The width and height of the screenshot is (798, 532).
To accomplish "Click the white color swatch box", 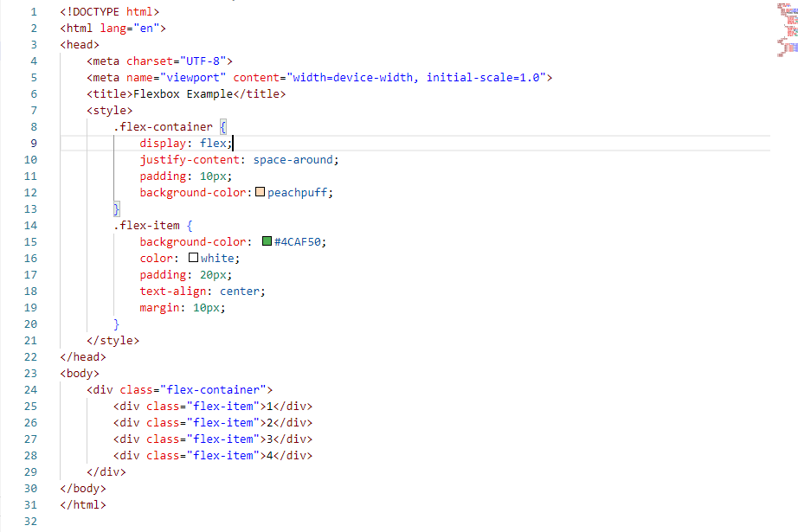I will click(x=193, y=258).
